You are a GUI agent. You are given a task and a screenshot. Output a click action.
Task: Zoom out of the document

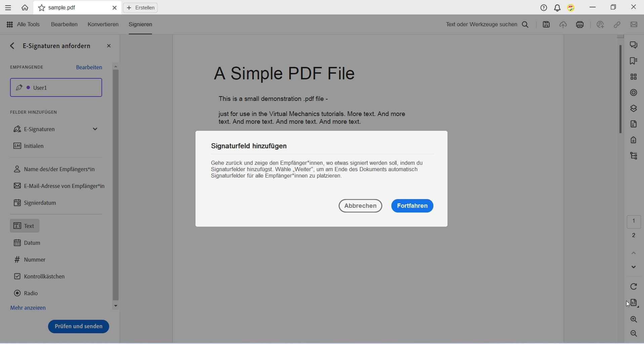coord(634,334)
